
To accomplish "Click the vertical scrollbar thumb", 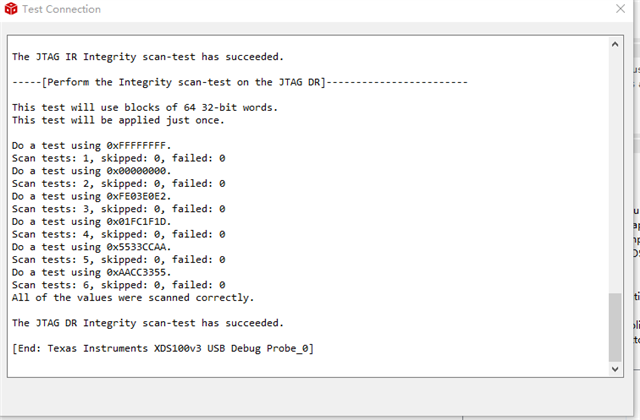I will tap(614, 327).
